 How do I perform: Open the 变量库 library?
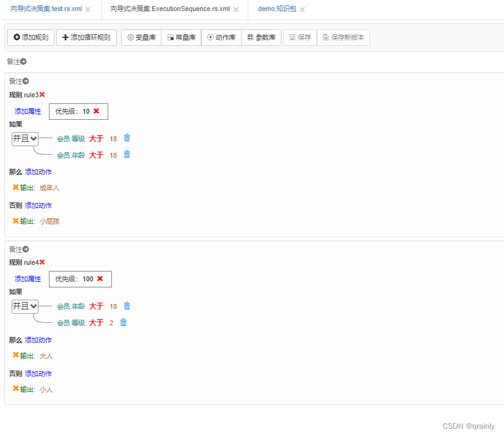coord(141,37)
